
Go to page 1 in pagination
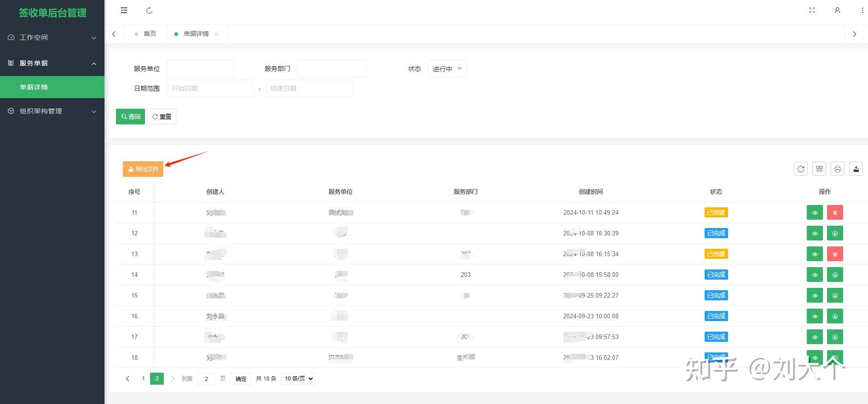pyautogui.click(x=143, y=379)
